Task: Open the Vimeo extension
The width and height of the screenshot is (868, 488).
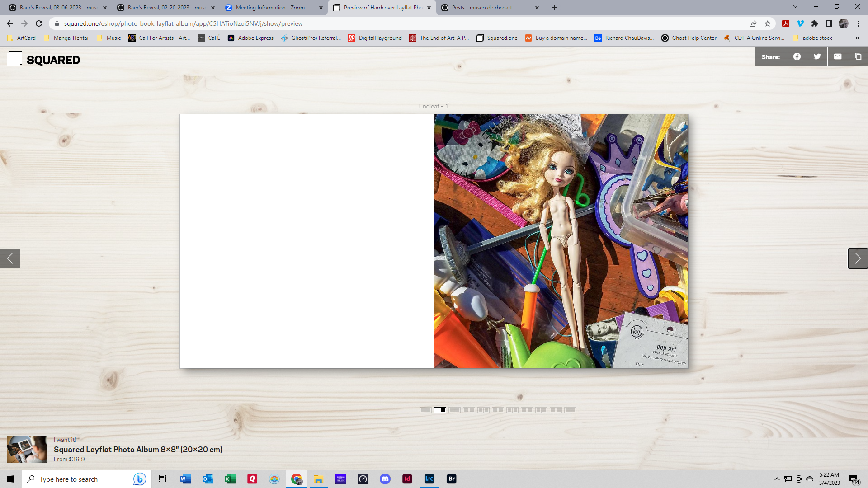Action: click(x=800, y=23)
